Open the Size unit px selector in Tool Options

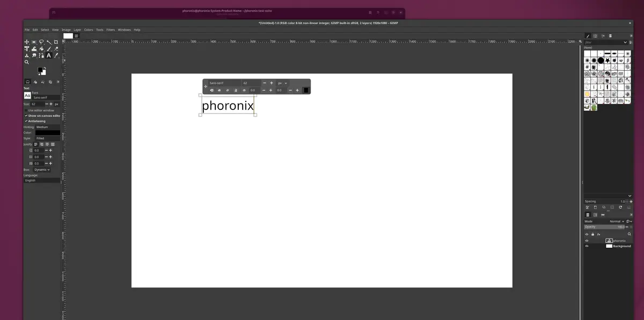(x=56, y=104)
